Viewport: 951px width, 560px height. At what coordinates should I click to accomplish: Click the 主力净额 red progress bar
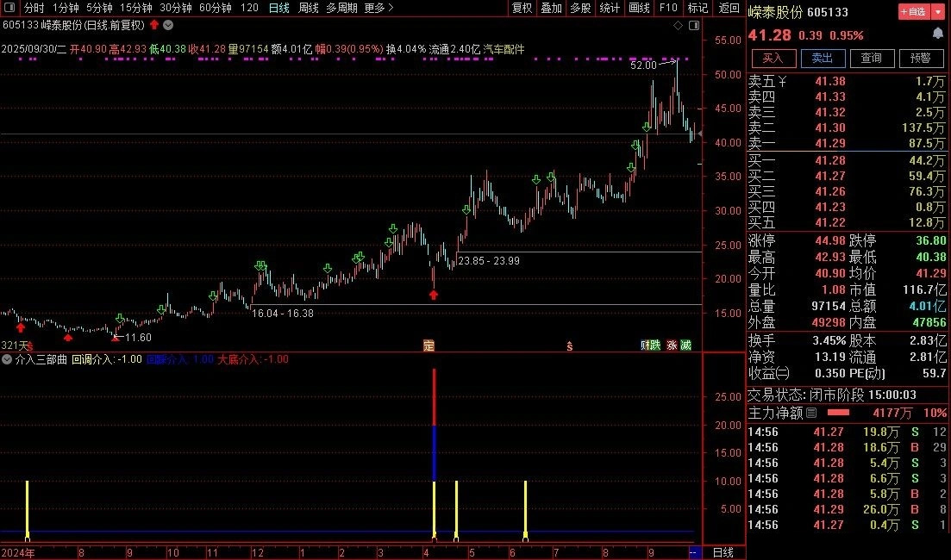tap(838, 413)
